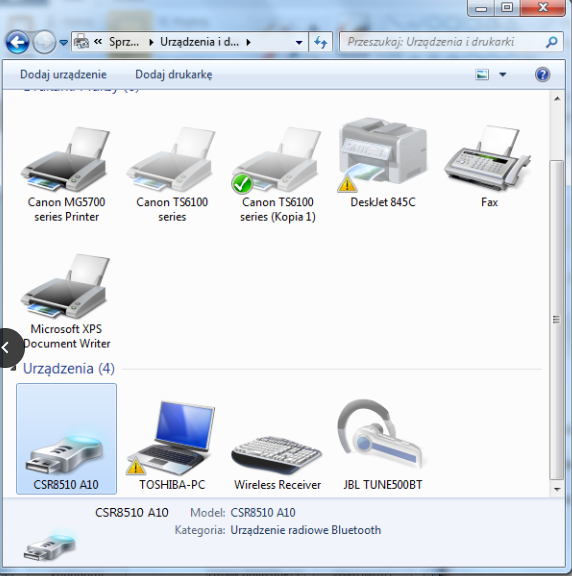Screen dimensions: 572x576
Task: Select the Microsoft XPS Document Writer icon
Action: click(66, 286)
